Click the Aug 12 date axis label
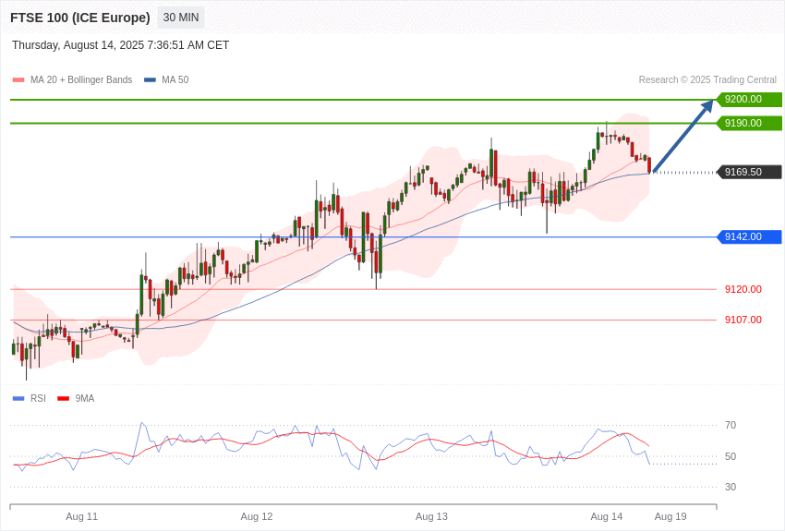785x532 pixels. (257, 516)
